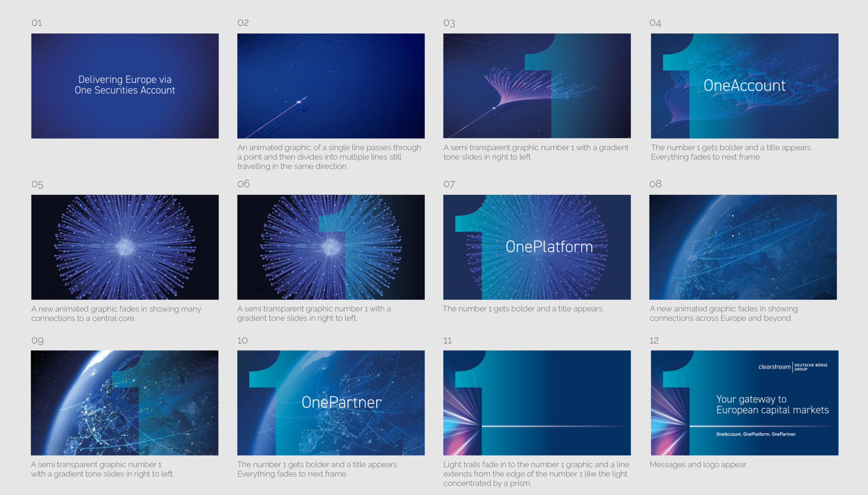
Task: Click the OnePartner title in frame 10
Action: pyautogui.click(x=341, y=402)
